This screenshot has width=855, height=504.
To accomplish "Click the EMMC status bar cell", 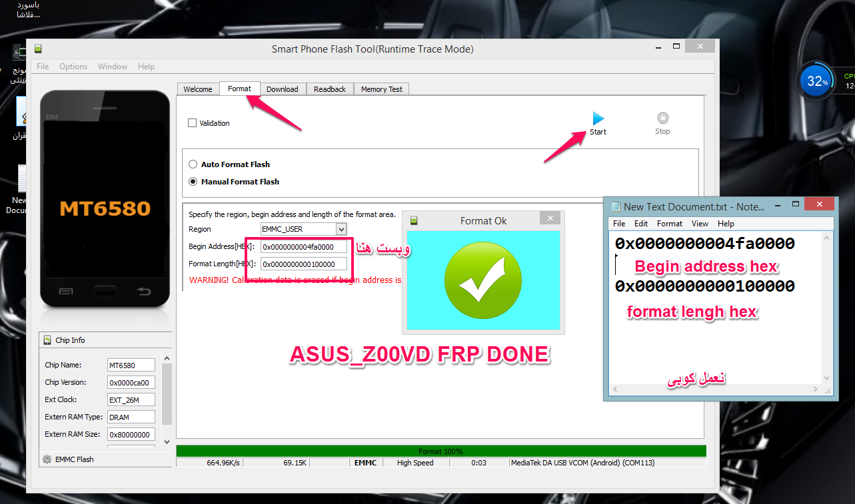I will [x=366, y=463].
